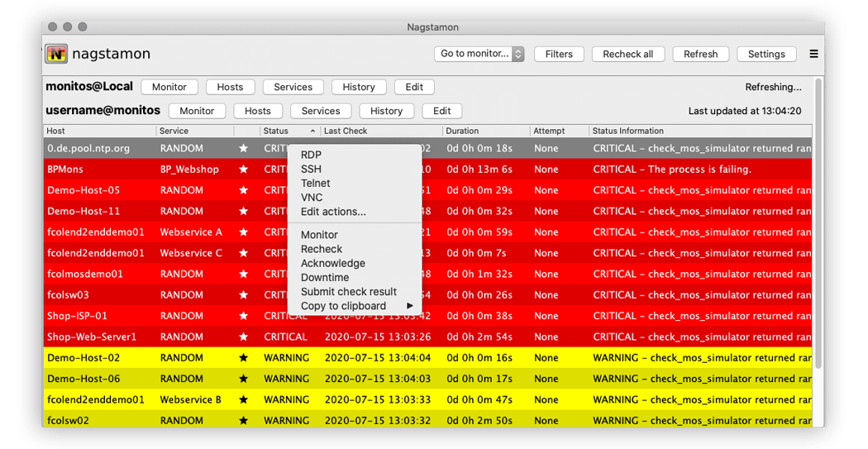Click star icon in 0.de.pool.ntp.org row
This screenshot has height=449, width=868.
[x=243, y=148]
